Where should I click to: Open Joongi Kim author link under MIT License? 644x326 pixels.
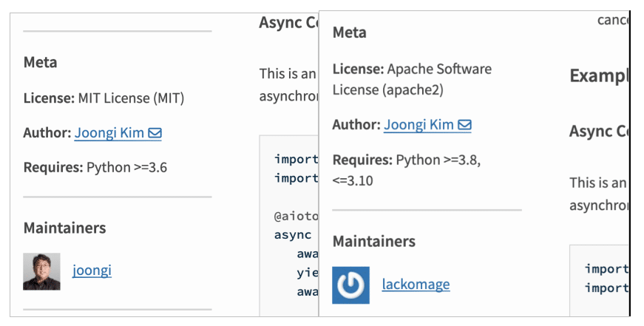(x=109, y=133)
